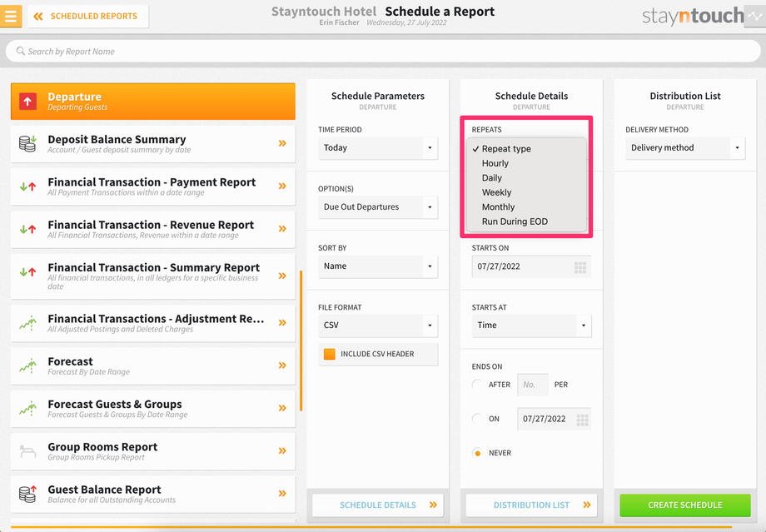The image size is (766, 532).
Task: Click chevron arrow on Deposit Balance Summary
Action: click(x=282, y=143)
